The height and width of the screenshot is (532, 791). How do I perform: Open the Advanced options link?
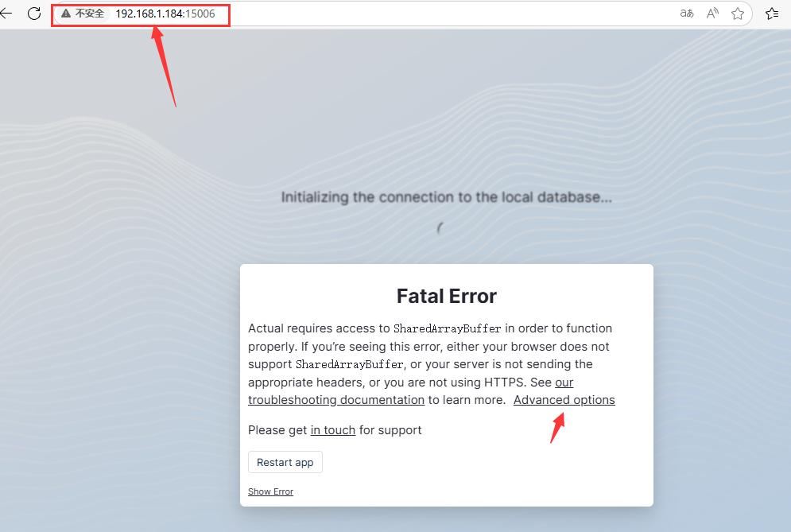tap(564, 400)
